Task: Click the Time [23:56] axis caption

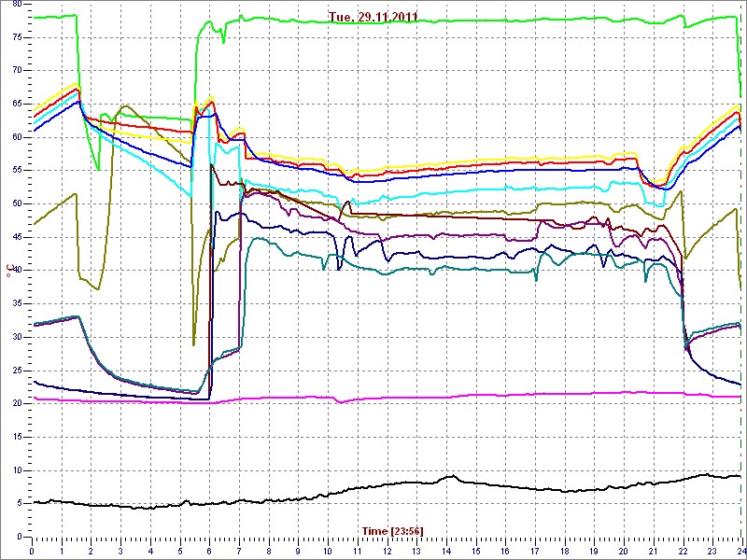Action: [393, 530]
